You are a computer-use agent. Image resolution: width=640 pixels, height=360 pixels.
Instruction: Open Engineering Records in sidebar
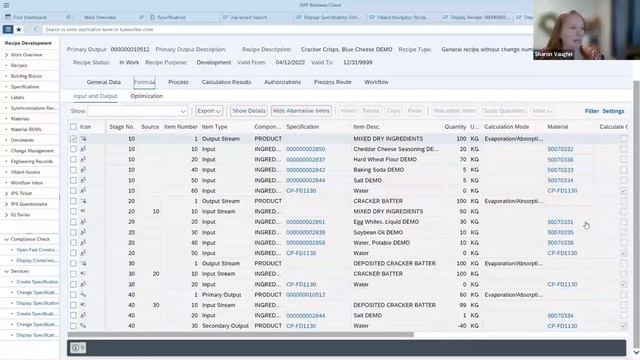coord(32,161)
